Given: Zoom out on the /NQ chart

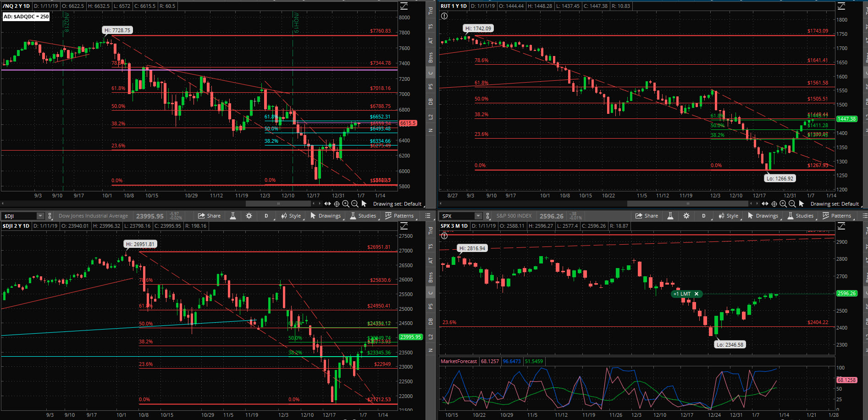Looking at the screenshot, I should click(x=354, y=204).
